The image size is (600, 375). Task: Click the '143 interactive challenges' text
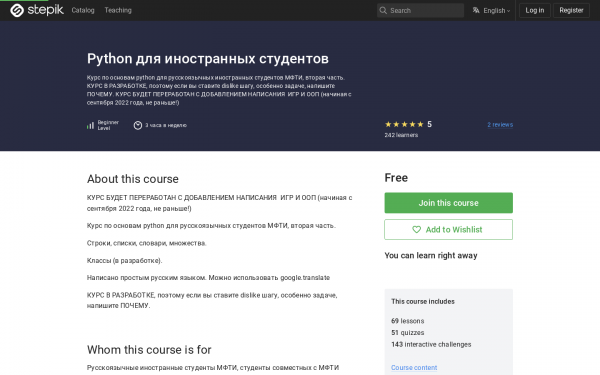(431, 344)
